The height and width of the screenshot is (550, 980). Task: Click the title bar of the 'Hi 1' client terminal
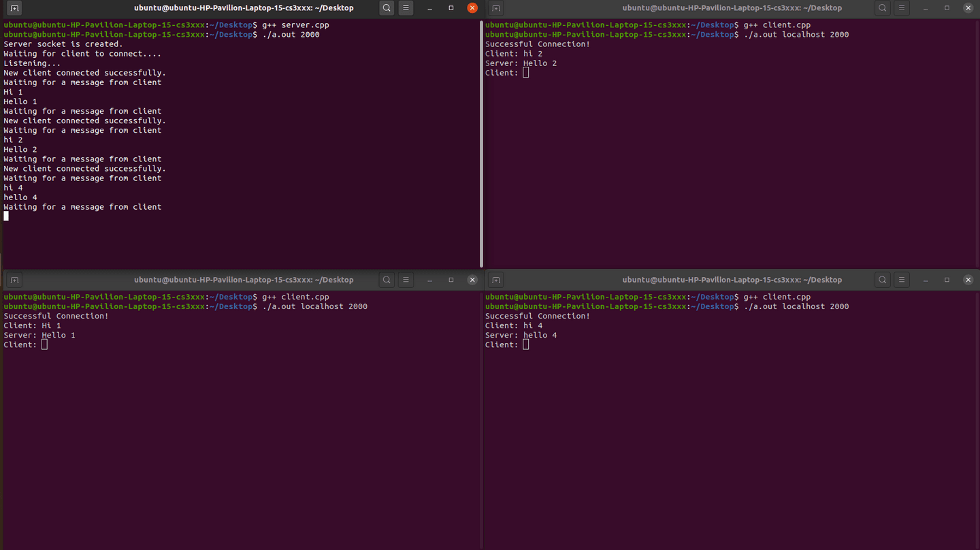244,280
